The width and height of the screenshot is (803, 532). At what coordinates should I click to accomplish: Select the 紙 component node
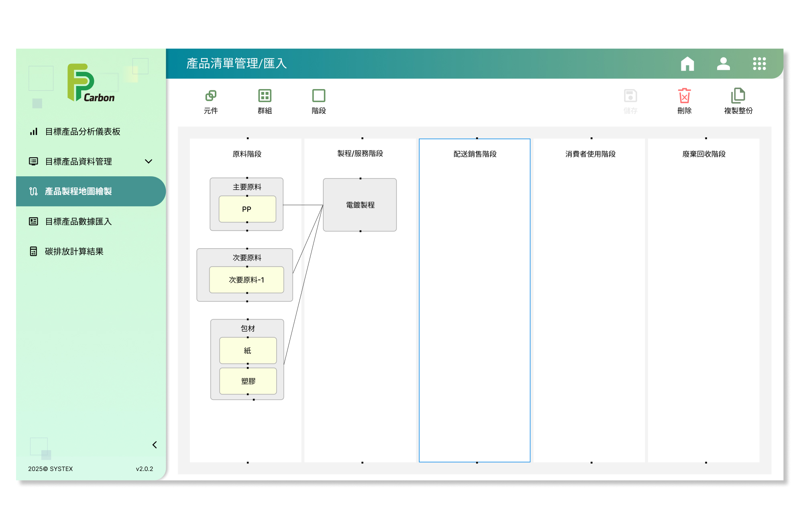(x=248, y=351)
